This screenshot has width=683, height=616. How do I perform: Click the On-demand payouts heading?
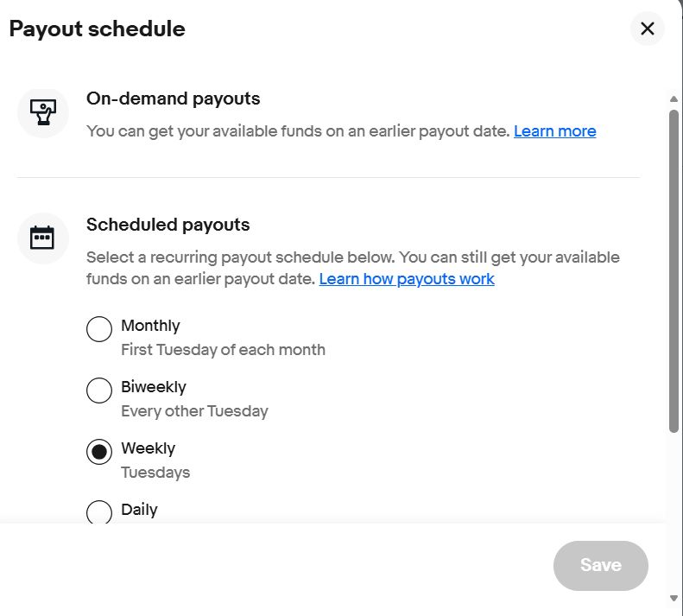[173, 98]
